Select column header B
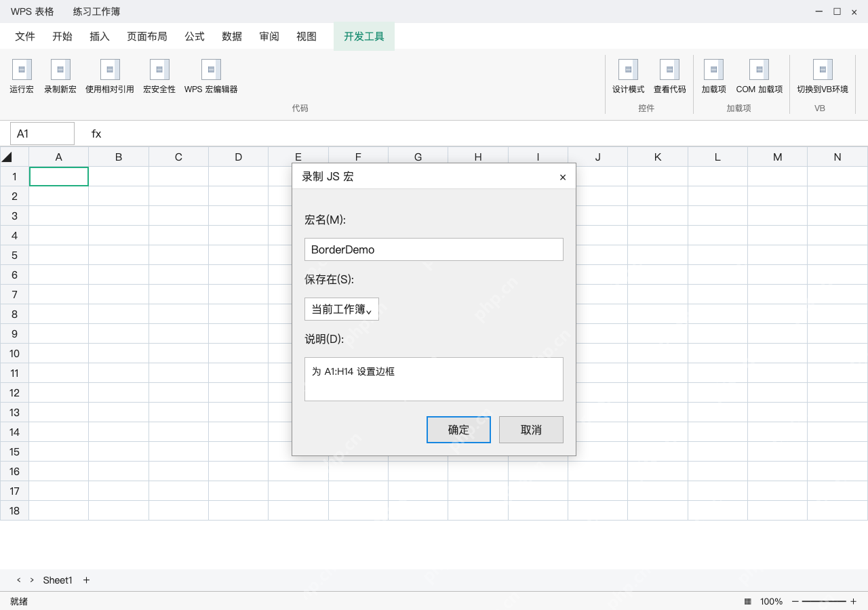 [x=119, y=157]
